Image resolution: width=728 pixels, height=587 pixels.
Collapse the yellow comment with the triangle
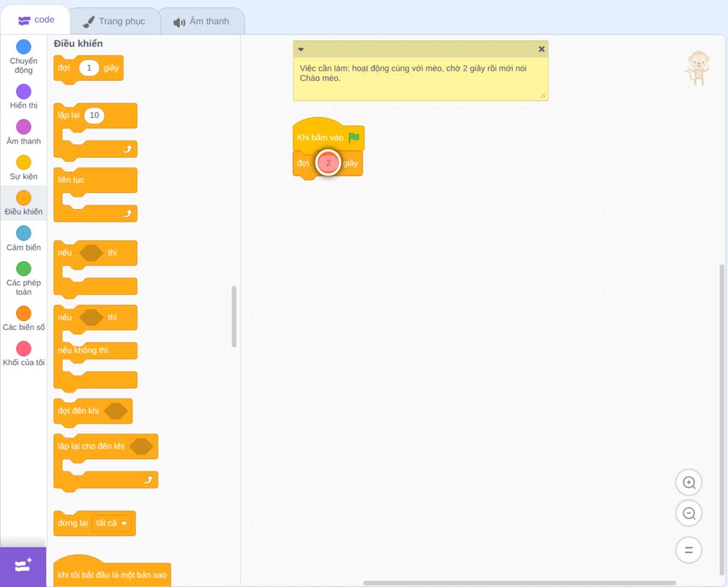pyautogui.click(x=301, y=50)
